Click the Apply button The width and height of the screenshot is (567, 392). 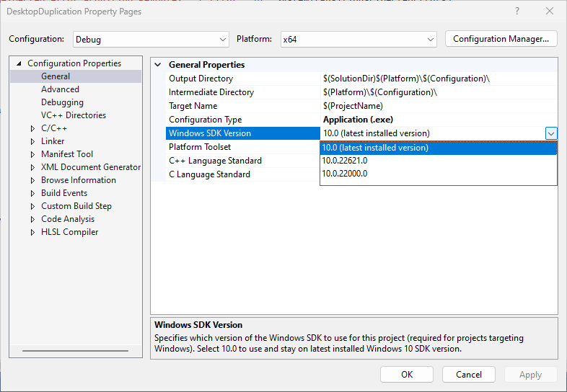(530, 374)
